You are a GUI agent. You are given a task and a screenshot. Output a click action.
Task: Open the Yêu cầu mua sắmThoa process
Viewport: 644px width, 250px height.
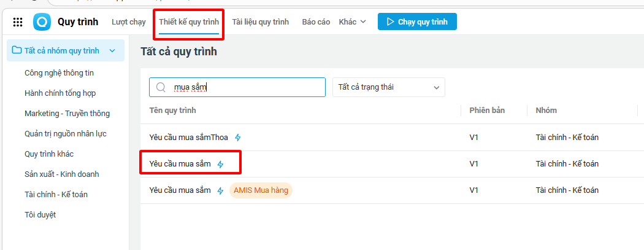(x=188, y=138)
